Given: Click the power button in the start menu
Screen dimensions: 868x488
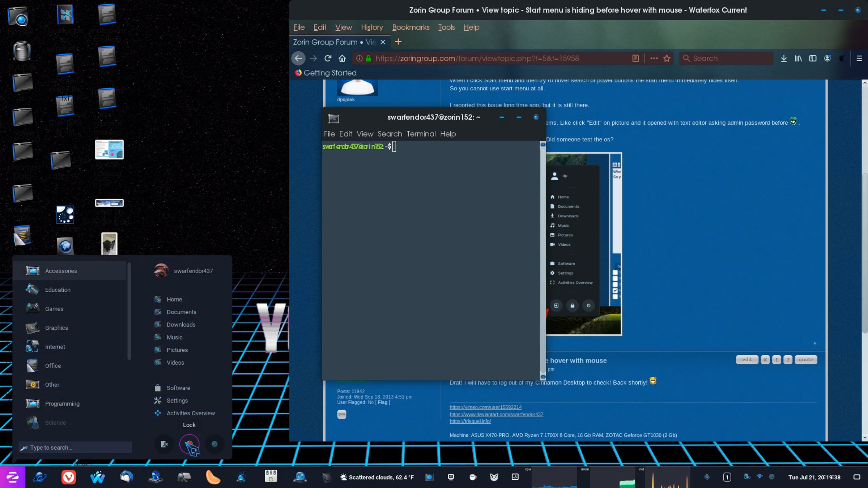Looking at the screenshot, I should [214, 444].
